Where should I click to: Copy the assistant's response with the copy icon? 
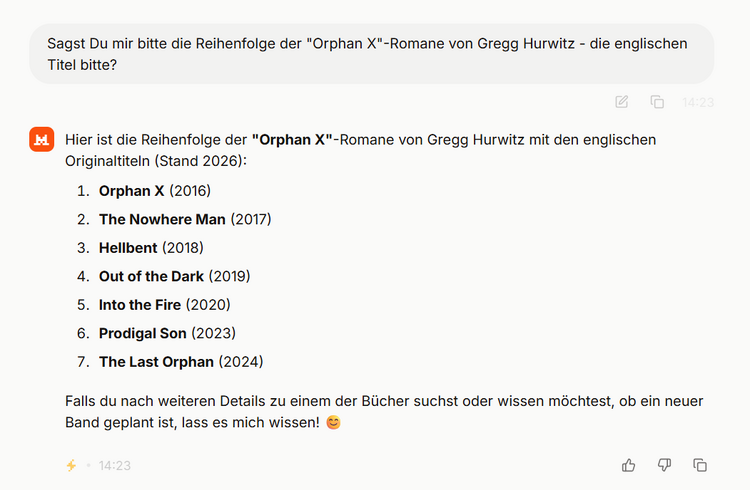700,465
